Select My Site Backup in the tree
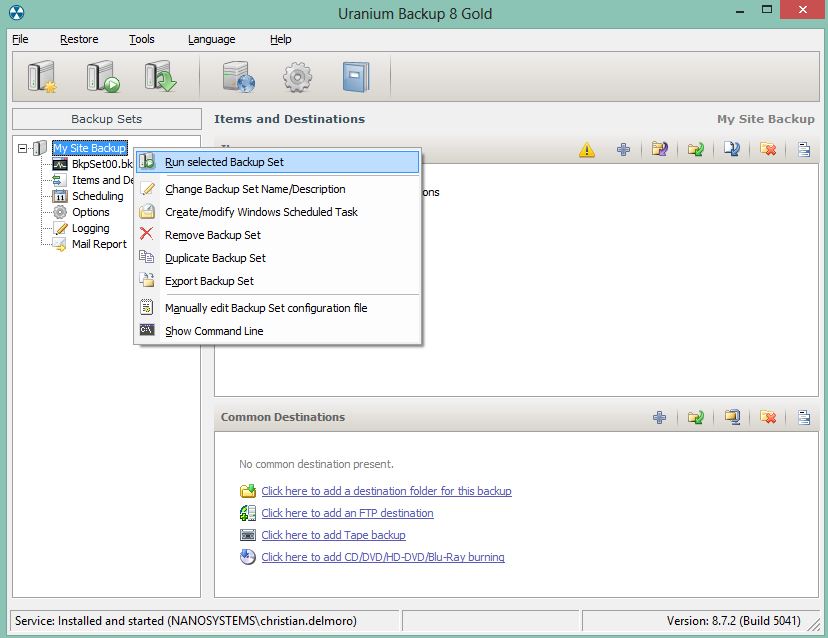Image resolution: width=828 pixels, height=638 pixels. (90, 148)
